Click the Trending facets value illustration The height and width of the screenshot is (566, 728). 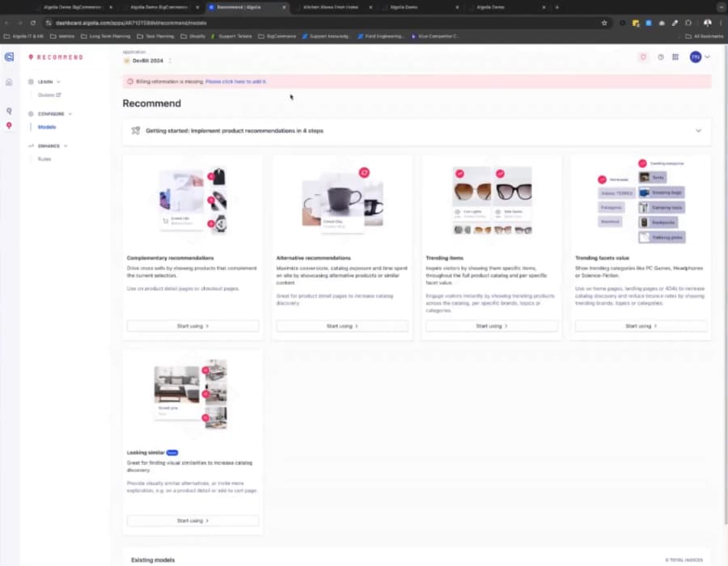[x=641, y=201]
